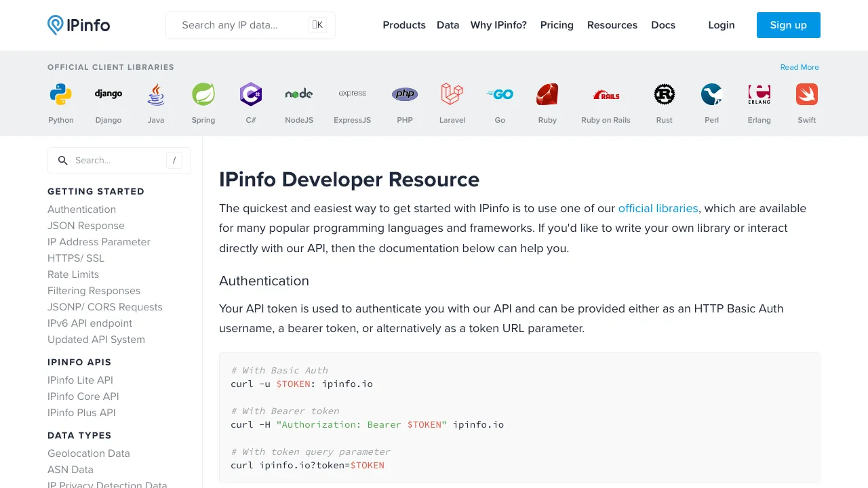Open ASN Data sidebar link

tap(71, 470)
